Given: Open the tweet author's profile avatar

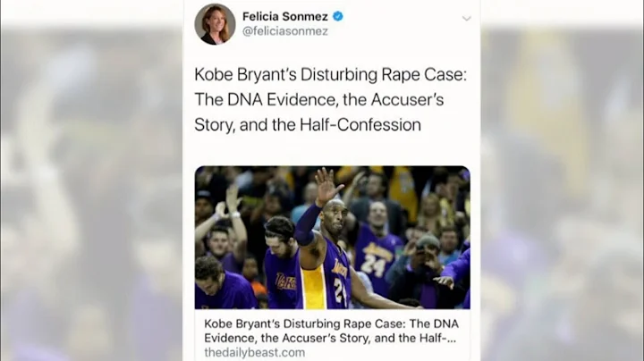Looking at the screenshot, I should pos(215,23).
